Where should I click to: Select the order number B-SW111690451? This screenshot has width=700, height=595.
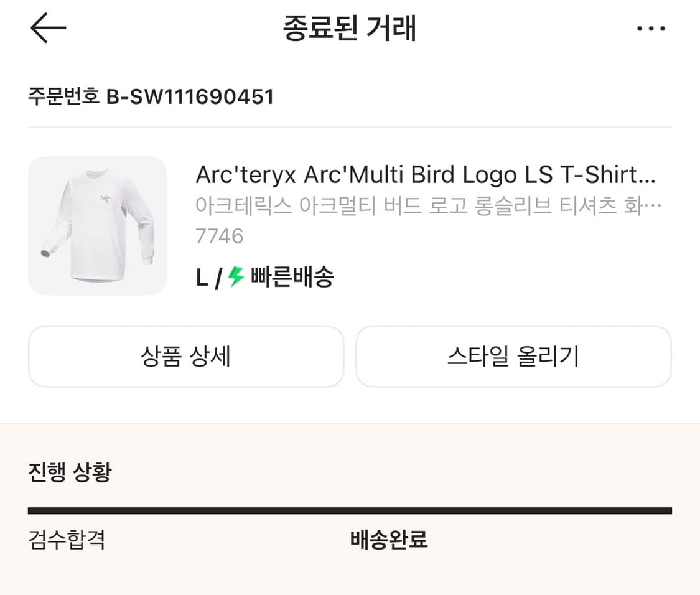tap(190, 97)
